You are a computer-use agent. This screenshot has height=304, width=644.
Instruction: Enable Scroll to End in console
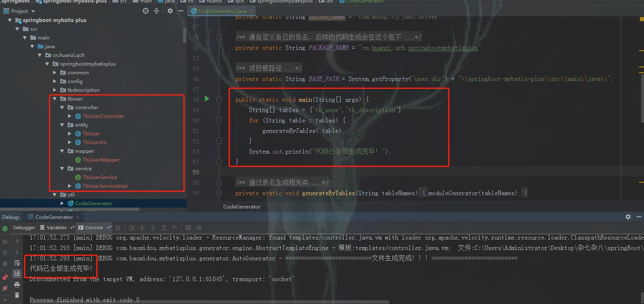click(17, 273)
